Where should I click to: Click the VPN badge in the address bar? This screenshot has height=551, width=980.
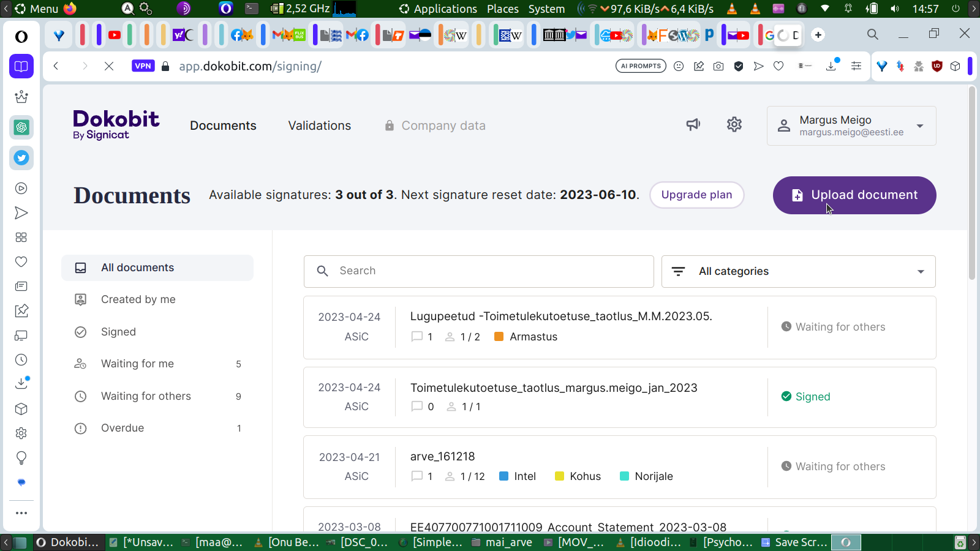point(143,66)
